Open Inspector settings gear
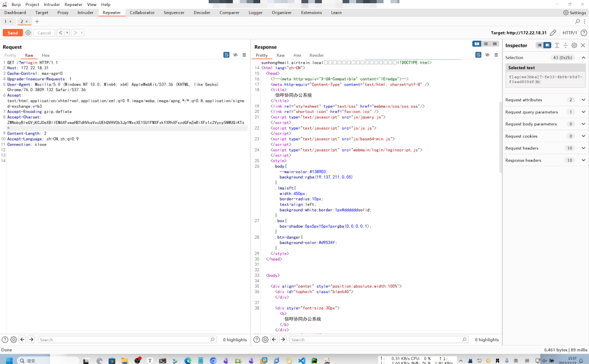Image resolution: width=589 pixels, height=364 pixels. click(574, 45)
